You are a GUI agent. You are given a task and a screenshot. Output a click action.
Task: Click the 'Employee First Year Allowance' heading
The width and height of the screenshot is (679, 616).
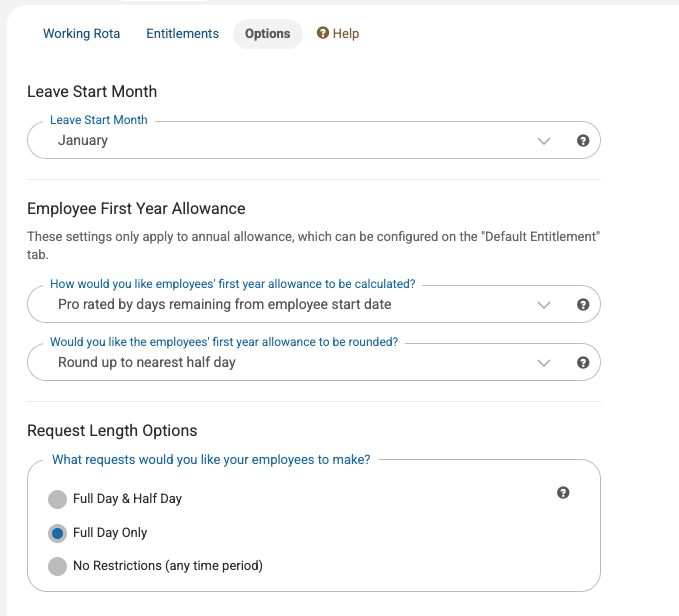click(136, 209)
